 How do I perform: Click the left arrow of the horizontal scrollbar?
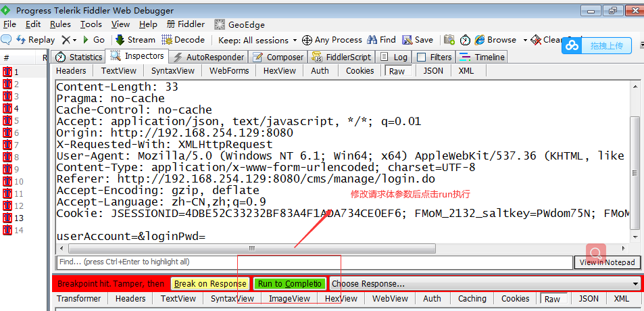pos(61,248)
